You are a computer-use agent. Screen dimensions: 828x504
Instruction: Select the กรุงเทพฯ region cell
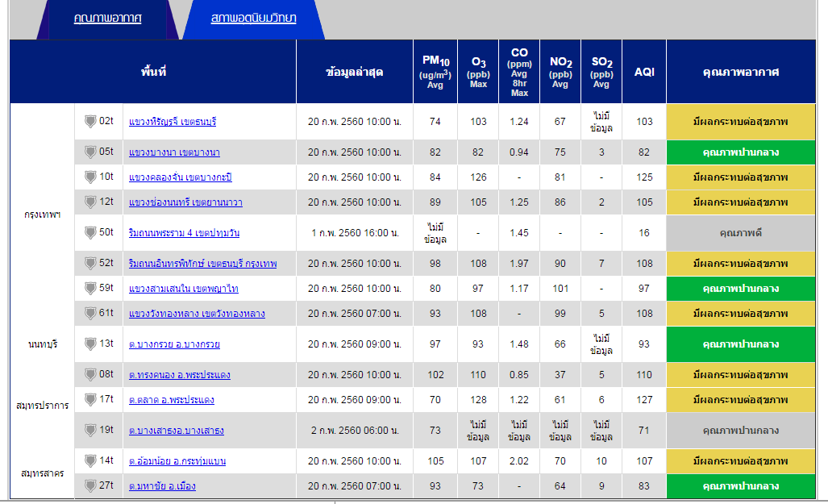42,215
